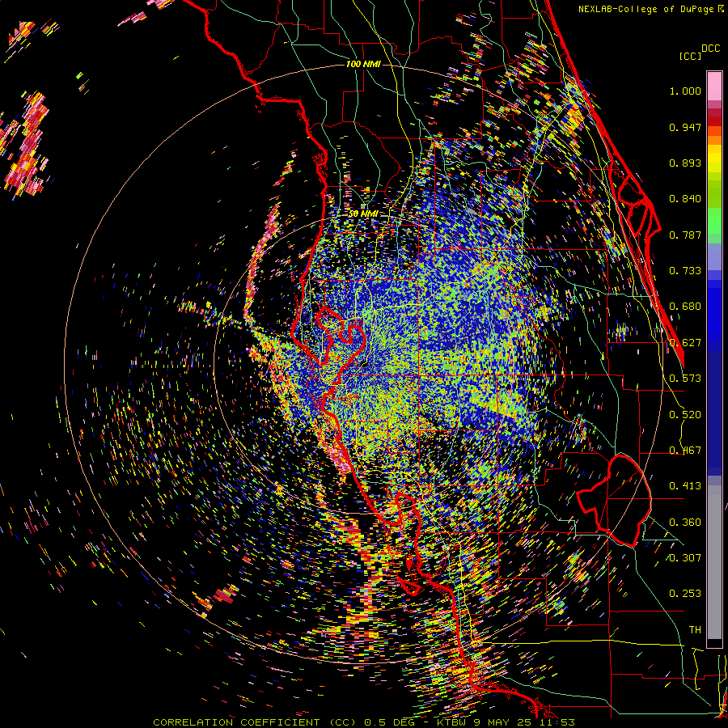
Task: Click the TH threshold label
Action: (x=695, y=630)
